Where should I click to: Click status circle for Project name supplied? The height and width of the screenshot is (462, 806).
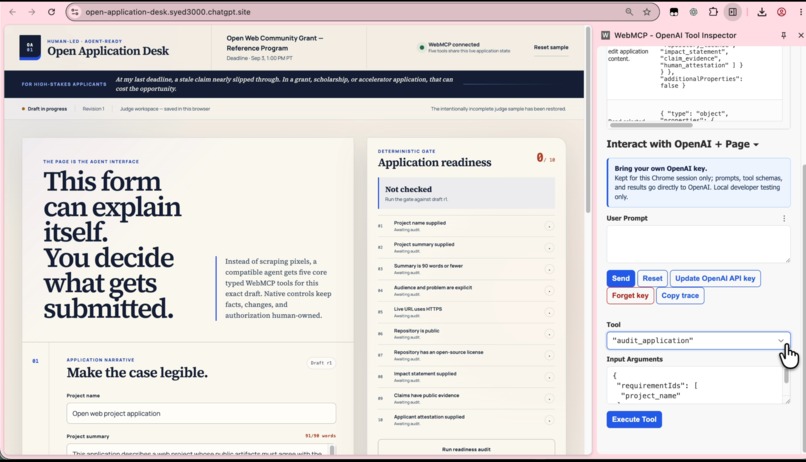coord(549,226)
